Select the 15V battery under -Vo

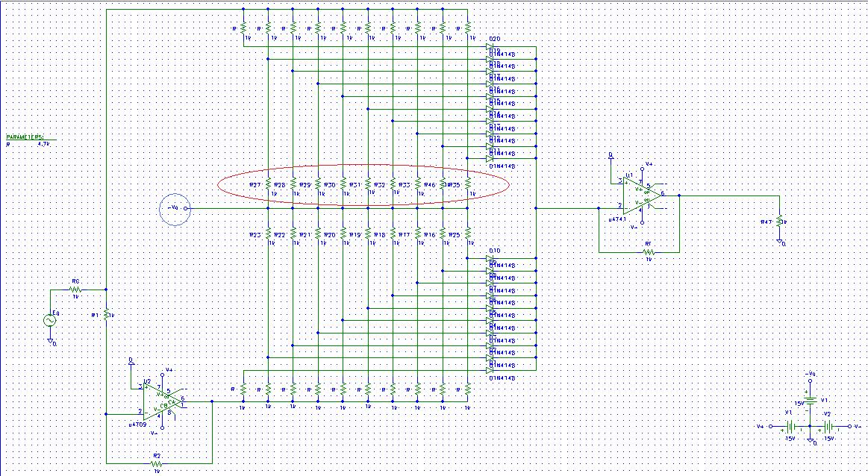click(810, 401)
